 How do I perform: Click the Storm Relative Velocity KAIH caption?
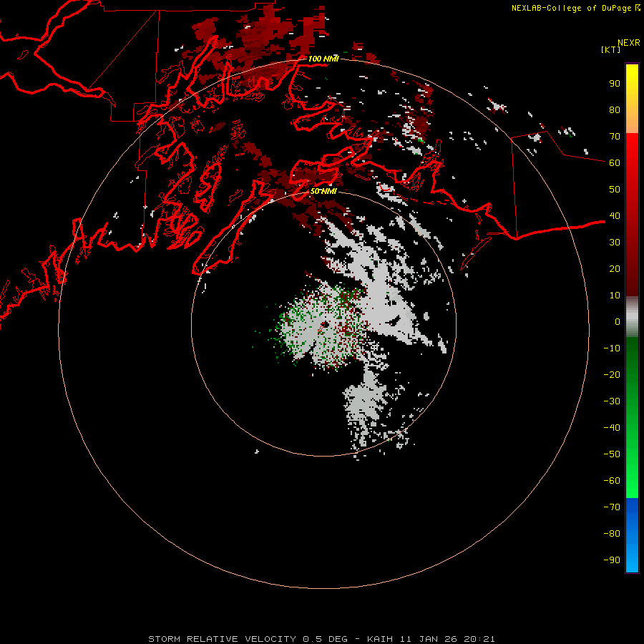321,639
